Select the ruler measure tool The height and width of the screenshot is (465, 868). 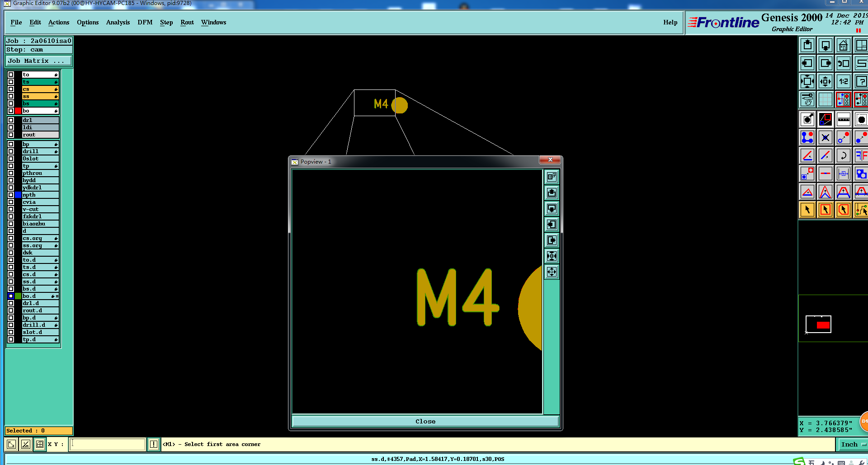pos(844,119)
